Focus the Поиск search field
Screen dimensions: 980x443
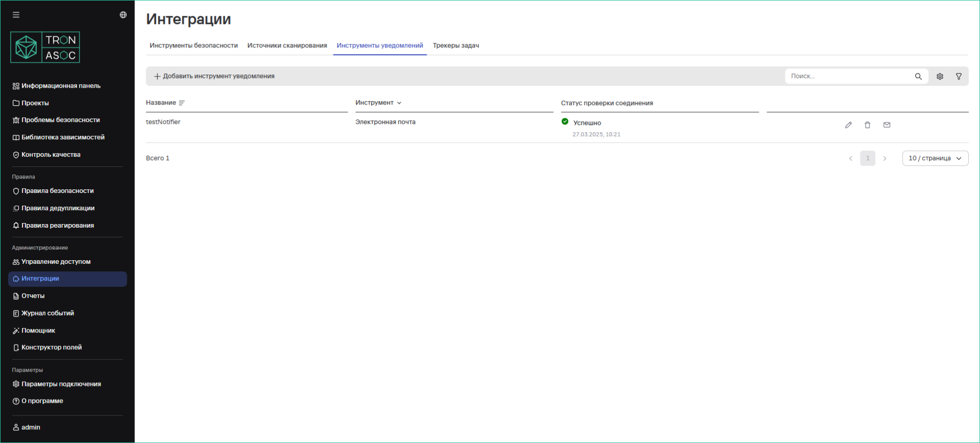[849, 76]
